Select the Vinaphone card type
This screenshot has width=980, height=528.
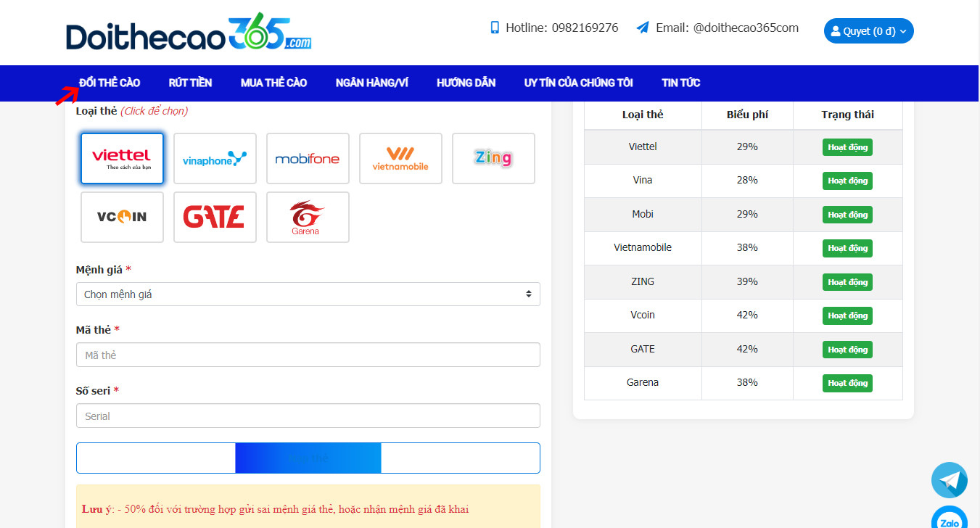point(215,158)
